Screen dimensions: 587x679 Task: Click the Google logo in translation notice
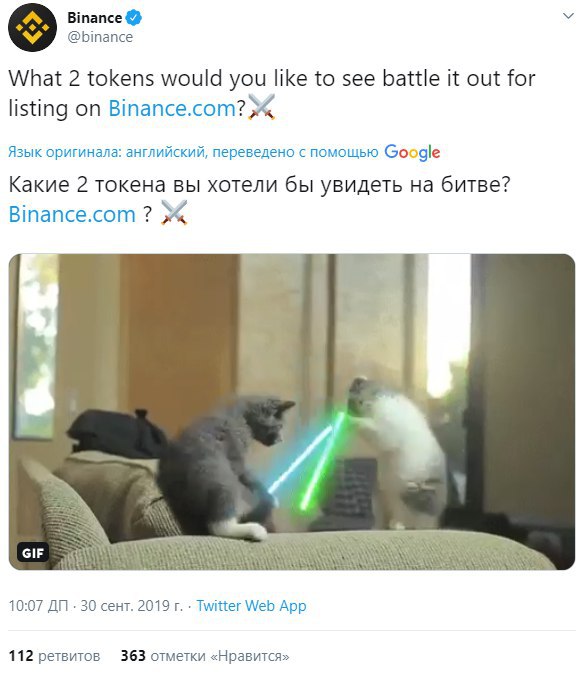click(x=412, y=152)
